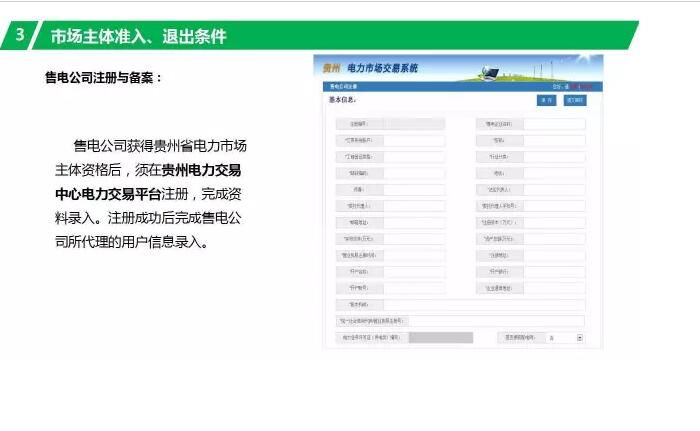This screenshot has width=700, height=431.
Task: Click the 授权代理人手机号 text field
Action: (554, 206)
